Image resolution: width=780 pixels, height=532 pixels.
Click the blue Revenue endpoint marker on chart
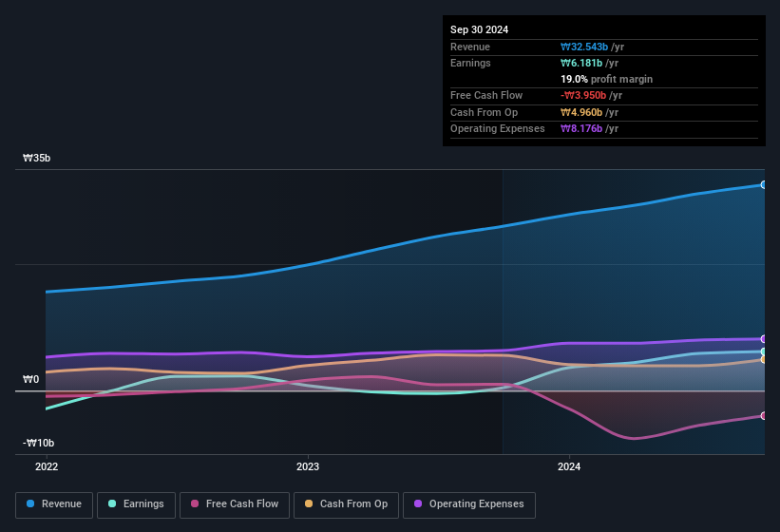[x=763, y=185]
